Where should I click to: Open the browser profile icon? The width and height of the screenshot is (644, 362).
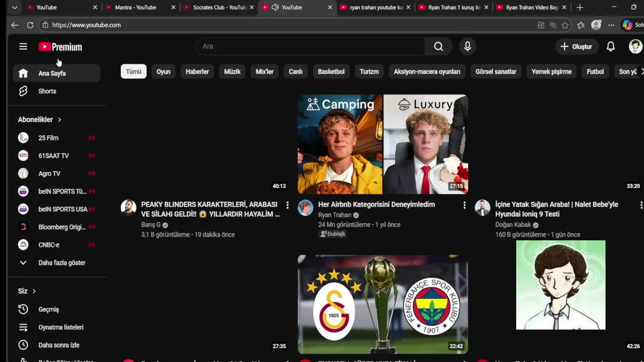click(x=596, y=25)
